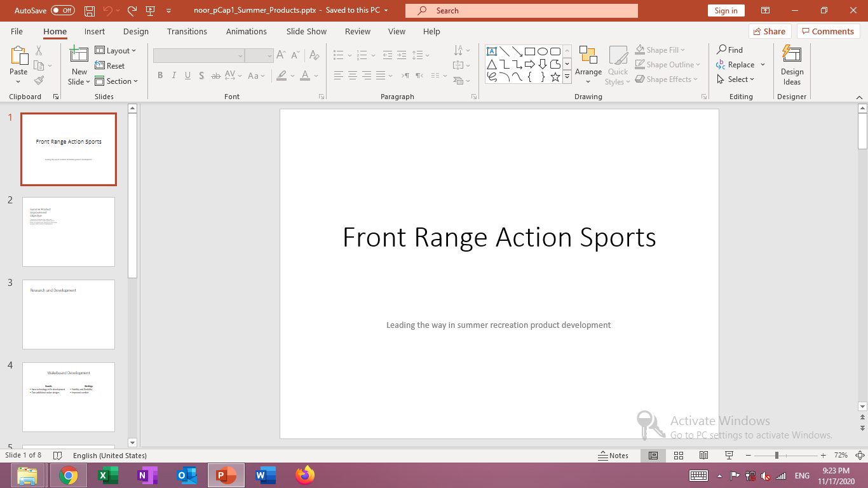Click the Sign in button
Screen dimensions: 868x488
(726, 11)
